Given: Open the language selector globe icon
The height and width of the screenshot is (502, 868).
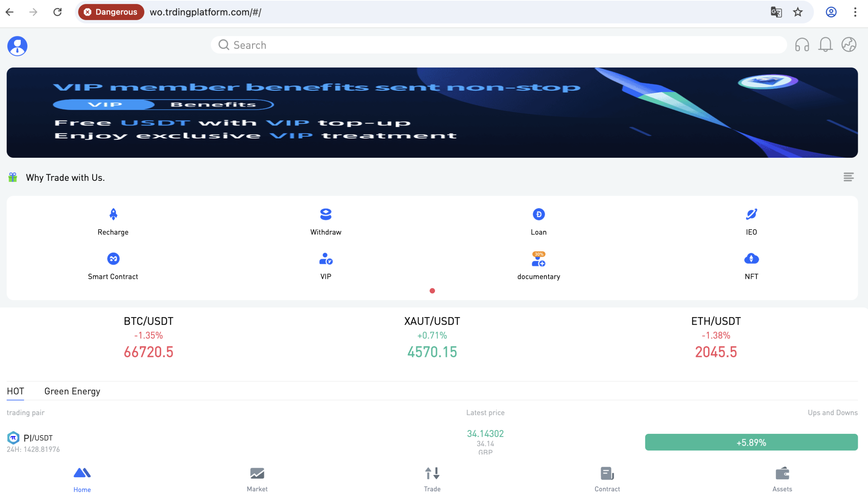Looking at the screenshot, I should click(x=848, y=44).
